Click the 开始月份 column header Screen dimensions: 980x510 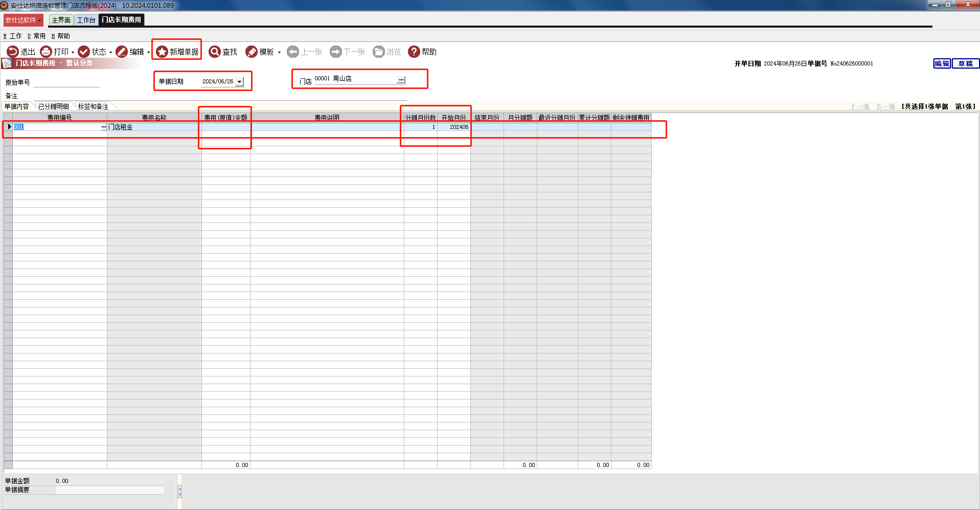[454, 118]
